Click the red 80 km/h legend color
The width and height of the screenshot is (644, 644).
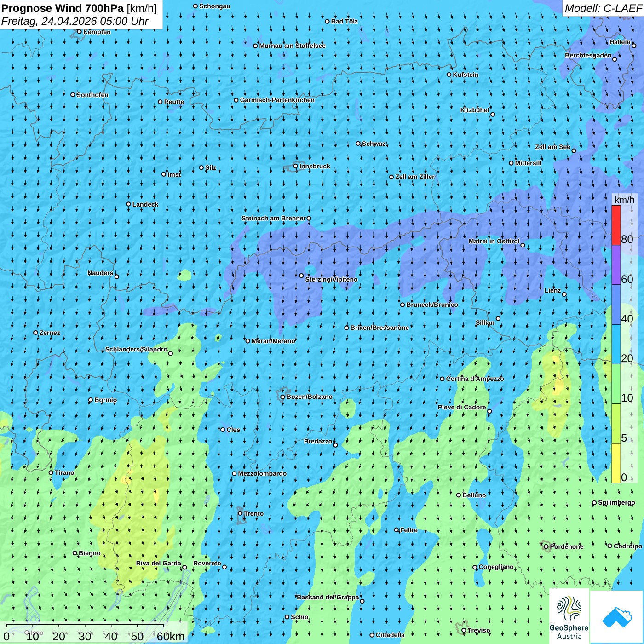coord(616,225)
